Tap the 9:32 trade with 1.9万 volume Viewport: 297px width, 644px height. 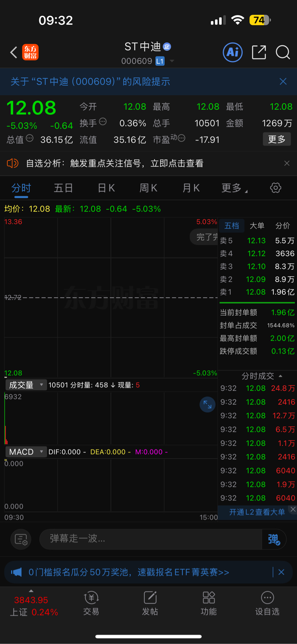pos(258,484)
